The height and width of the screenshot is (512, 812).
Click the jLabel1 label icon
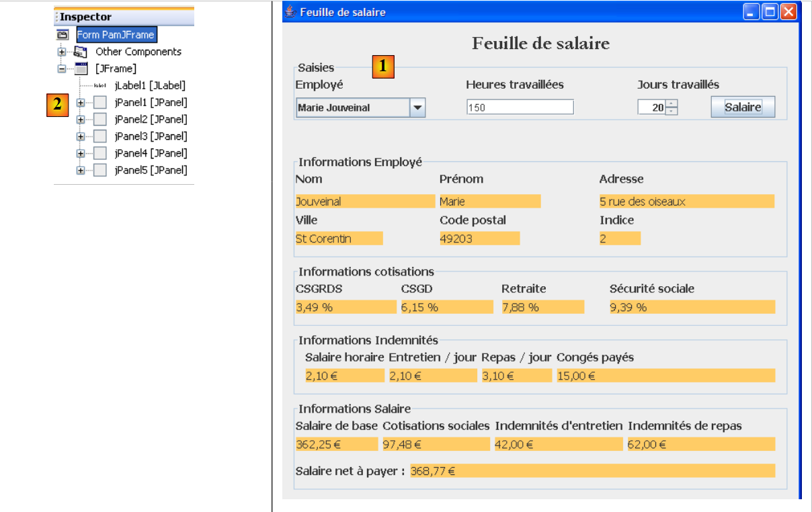click(x=99, y=85)
